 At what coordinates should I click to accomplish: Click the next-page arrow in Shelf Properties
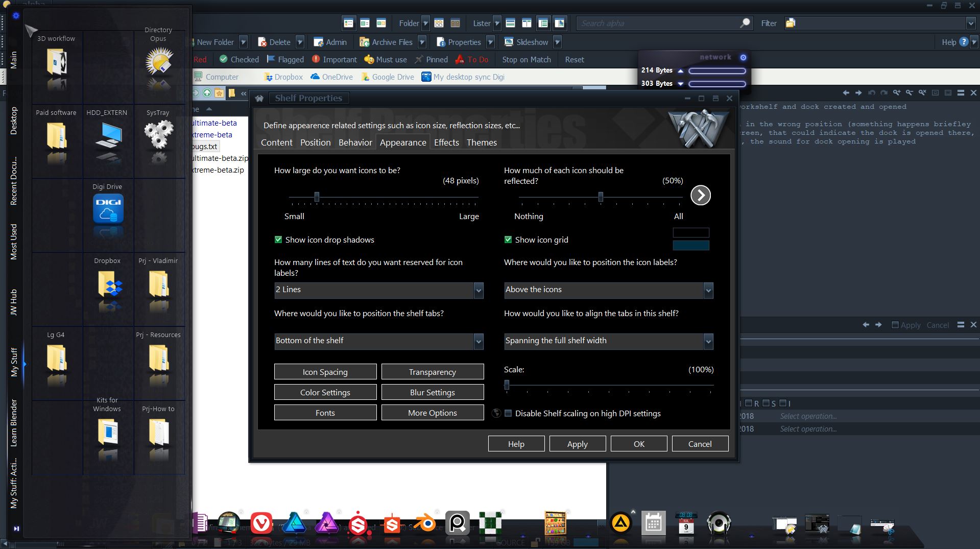point(700,195)
